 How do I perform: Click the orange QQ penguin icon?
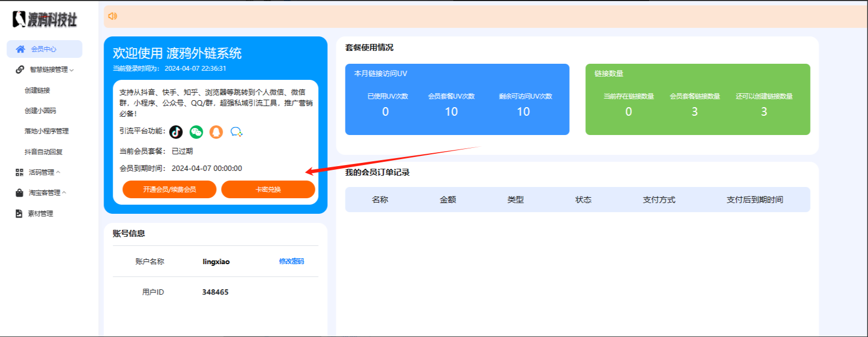[x=216, y=132]
